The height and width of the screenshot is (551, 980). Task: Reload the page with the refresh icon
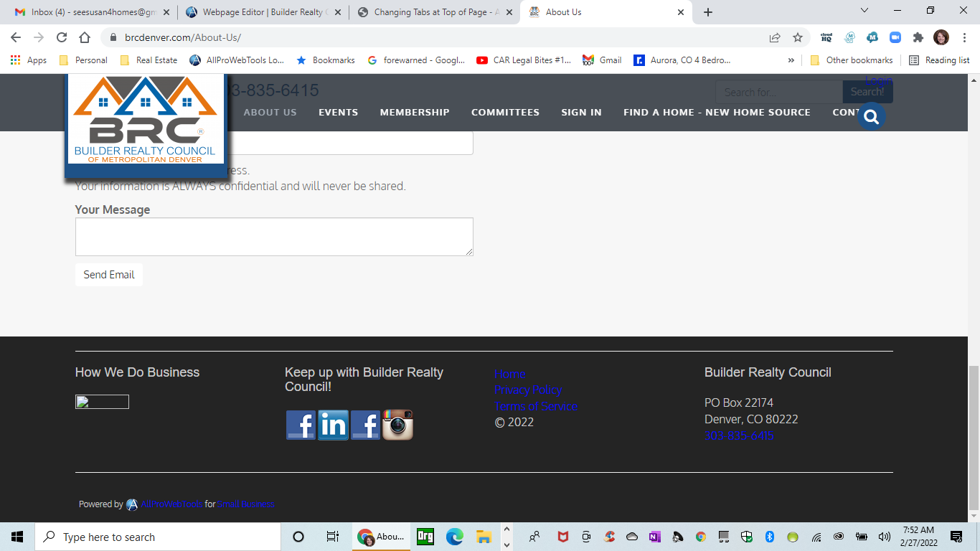point(62,37)
